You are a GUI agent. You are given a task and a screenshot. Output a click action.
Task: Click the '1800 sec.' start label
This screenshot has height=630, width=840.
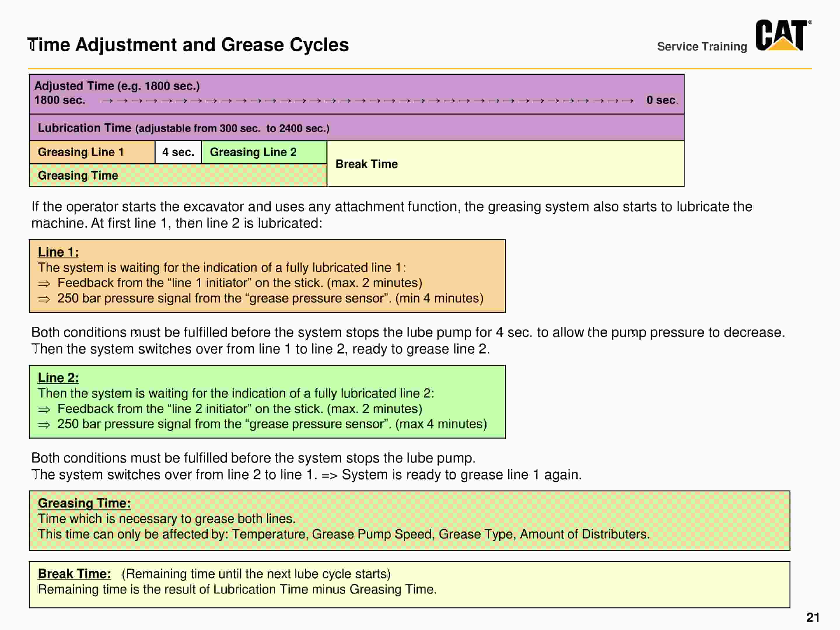60,100
